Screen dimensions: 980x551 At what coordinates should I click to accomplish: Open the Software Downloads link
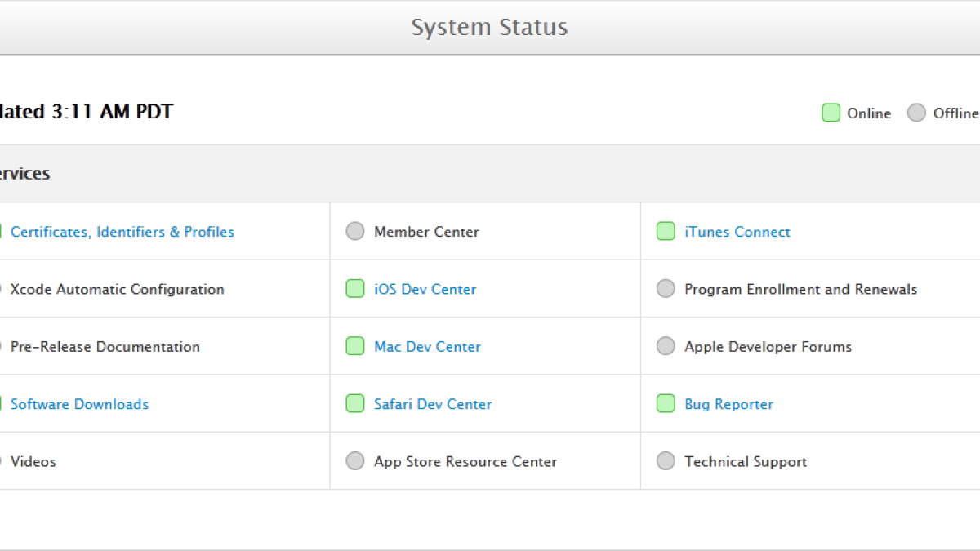79,404
